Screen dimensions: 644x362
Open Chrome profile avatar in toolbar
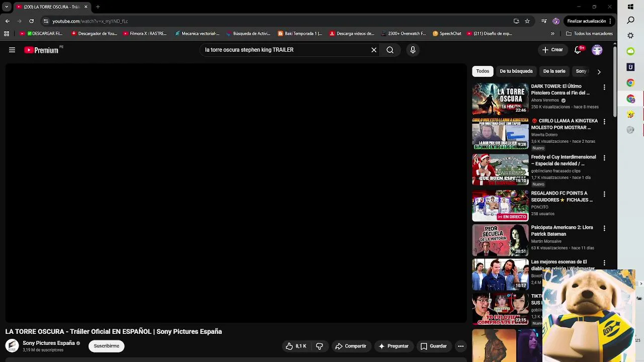point(555,21)
